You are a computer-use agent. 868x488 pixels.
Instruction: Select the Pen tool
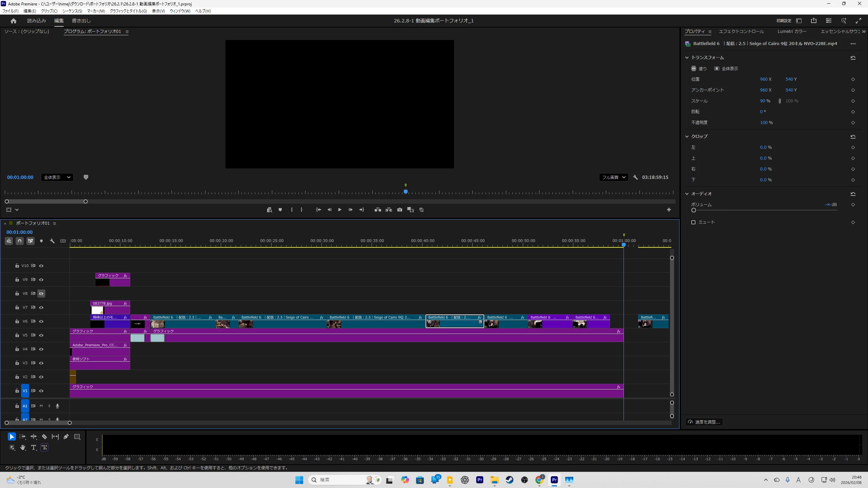[x=66, y=436]
